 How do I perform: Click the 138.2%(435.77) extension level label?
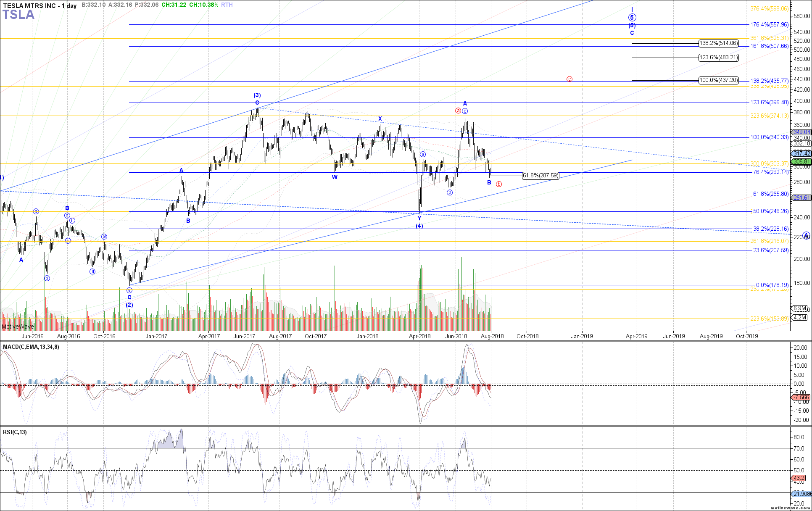point(770,80)
